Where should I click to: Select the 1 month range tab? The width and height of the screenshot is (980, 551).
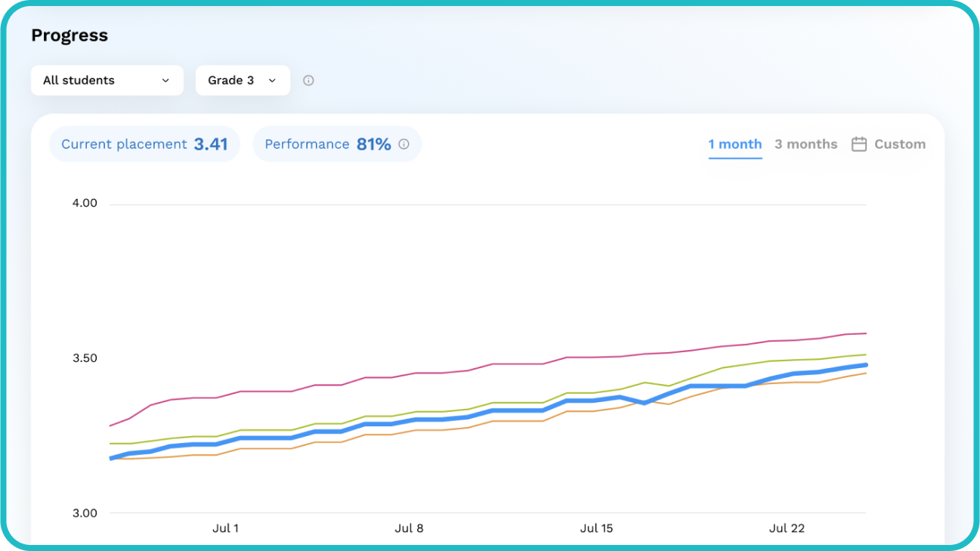pyautogui.click(x=734, y=144)
